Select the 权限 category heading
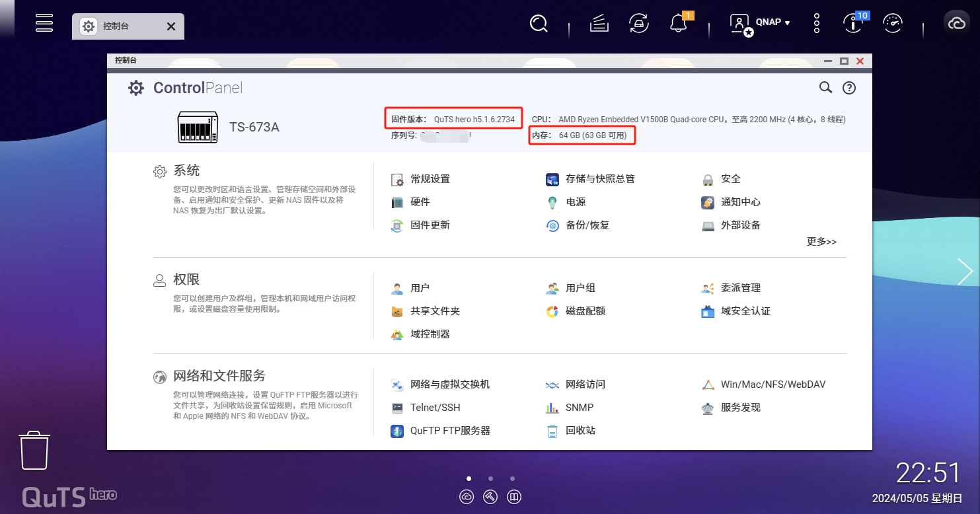This screenshot has width=980, height=514. [x=186, y=279]
